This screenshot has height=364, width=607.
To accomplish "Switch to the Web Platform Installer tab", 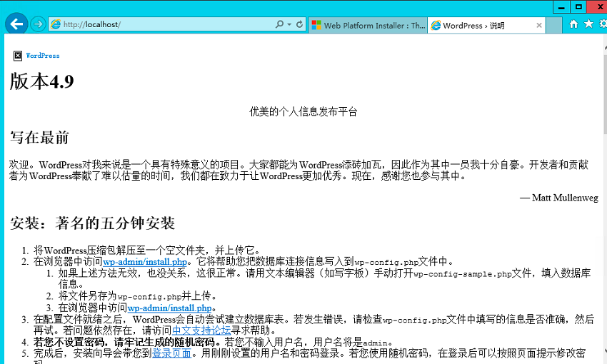I will coord(368,26).
